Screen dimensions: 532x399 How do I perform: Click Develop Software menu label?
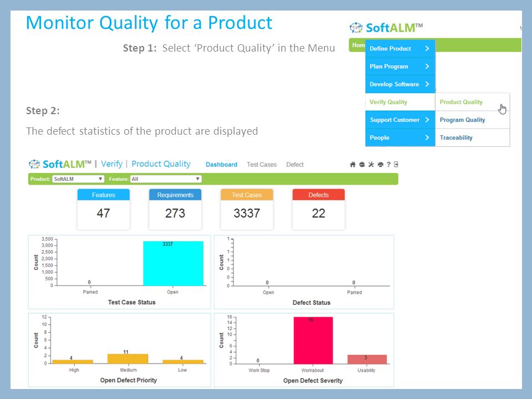click(394, 84)
